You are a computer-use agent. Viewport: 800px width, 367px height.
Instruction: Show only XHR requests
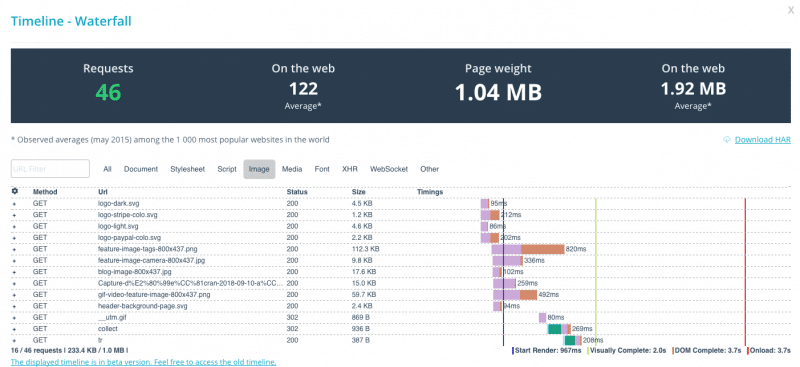349,169
